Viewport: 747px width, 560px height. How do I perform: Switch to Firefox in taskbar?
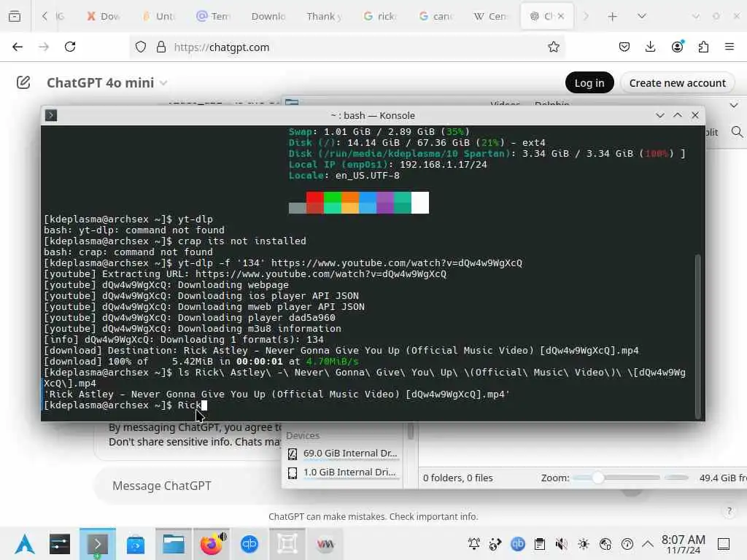(x=212, y=544)
